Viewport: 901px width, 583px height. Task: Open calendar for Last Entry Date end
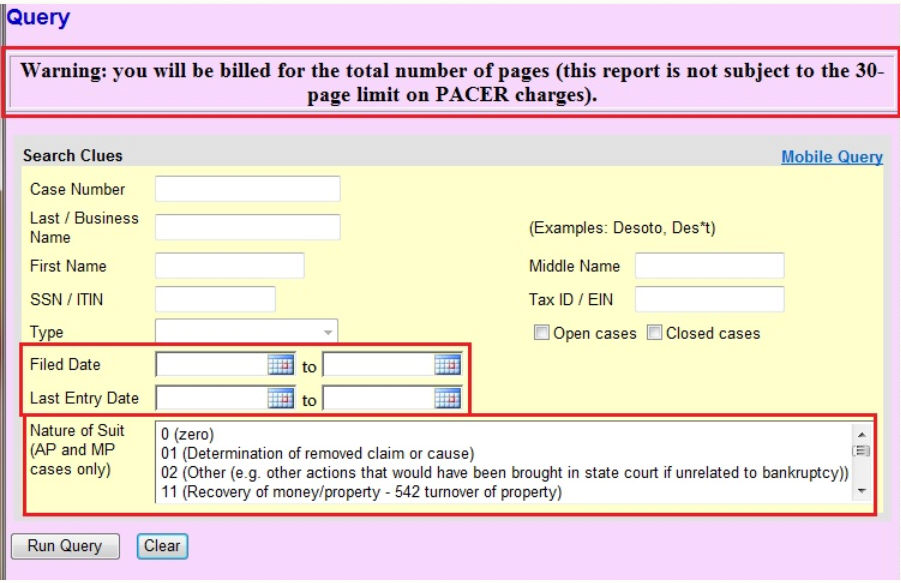point(447,399)
